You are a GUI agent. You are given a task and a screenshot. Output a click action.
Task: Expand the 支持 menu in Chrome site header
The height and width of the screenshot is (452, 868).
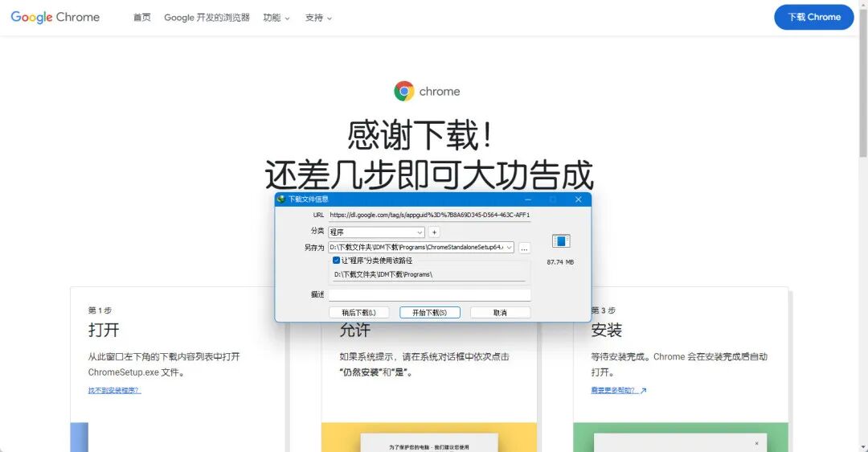pyautogui.click(x=318, y=18)
